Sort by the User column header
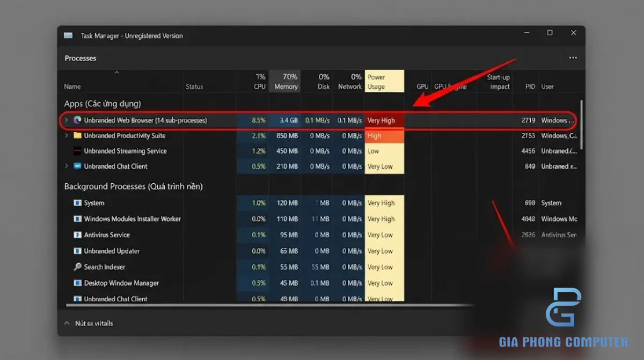 tap(547, 87)
